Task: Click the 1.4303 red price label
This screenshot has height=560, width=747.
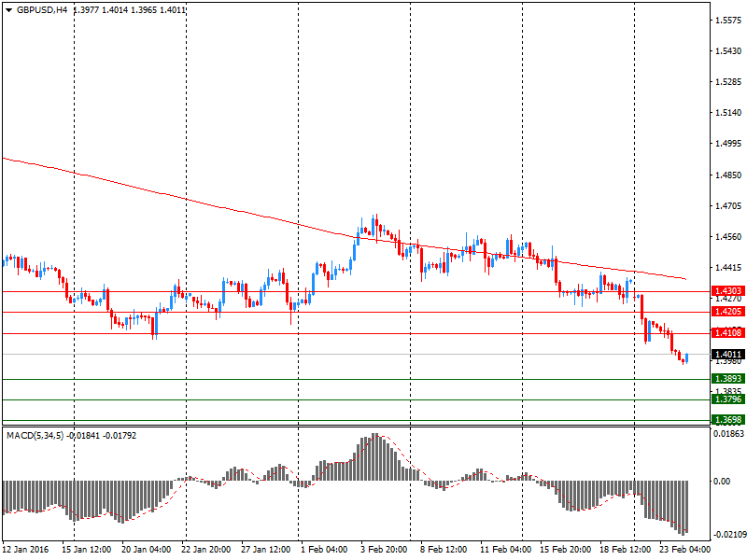Action: coord(727,290)
